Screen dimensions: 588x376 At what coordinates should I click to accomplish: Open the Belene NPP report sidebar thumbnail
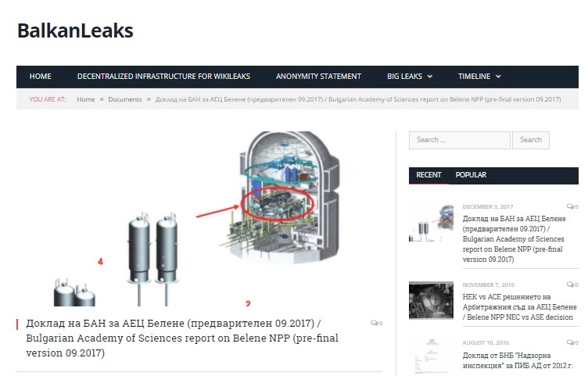click(x=431, y=223)
